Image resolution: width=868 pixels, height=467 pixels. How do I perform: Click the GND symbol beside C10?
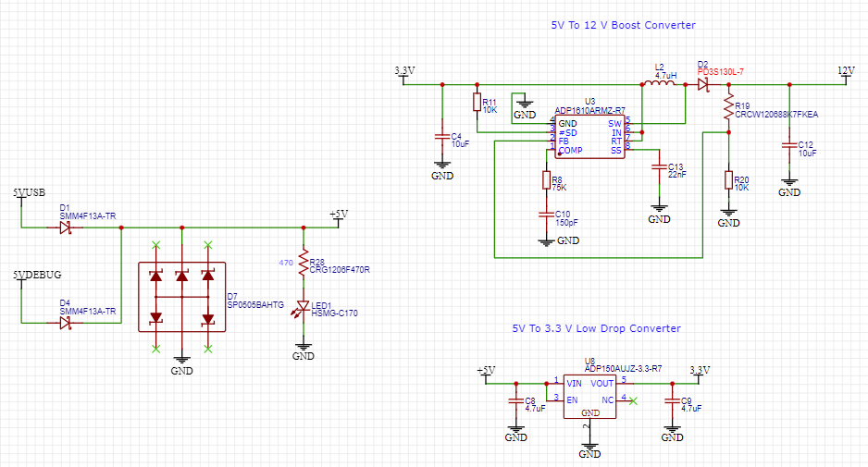(x=559, y=240)
